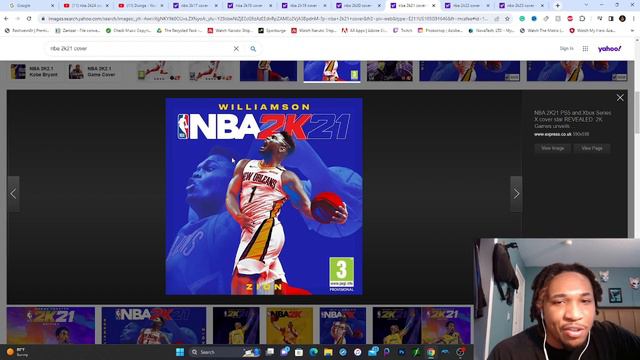
Task: Open the bottom-left orange 2K21 cover thumbnail
Action: click(x=51, y=326)
